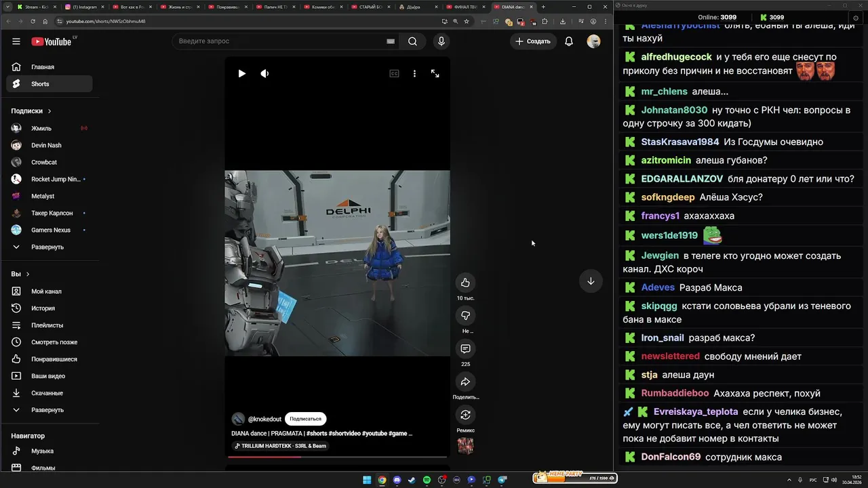This screenshot has width=868, height=488.
Task: Open TRILLIUM HARDTEKK sound chip
Action: point(280,446)
